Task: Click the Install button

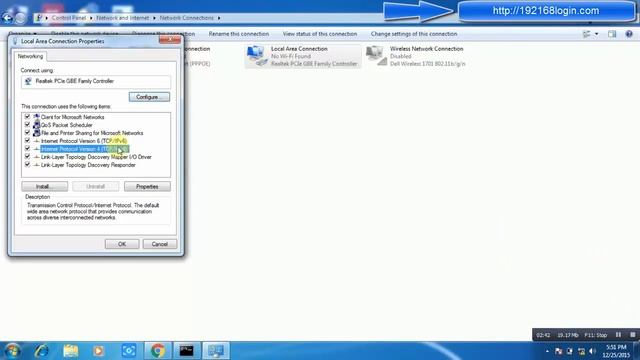Action: point(44,187)
